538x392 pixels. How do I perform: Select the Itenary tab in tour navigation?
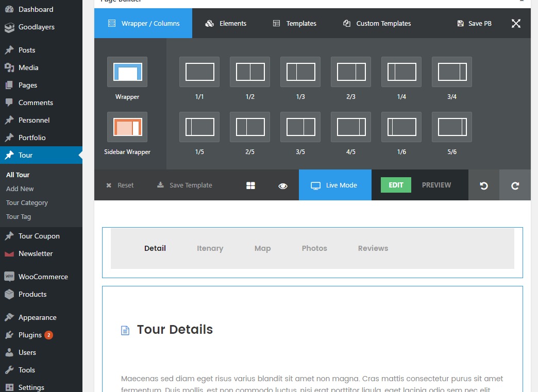210,248
